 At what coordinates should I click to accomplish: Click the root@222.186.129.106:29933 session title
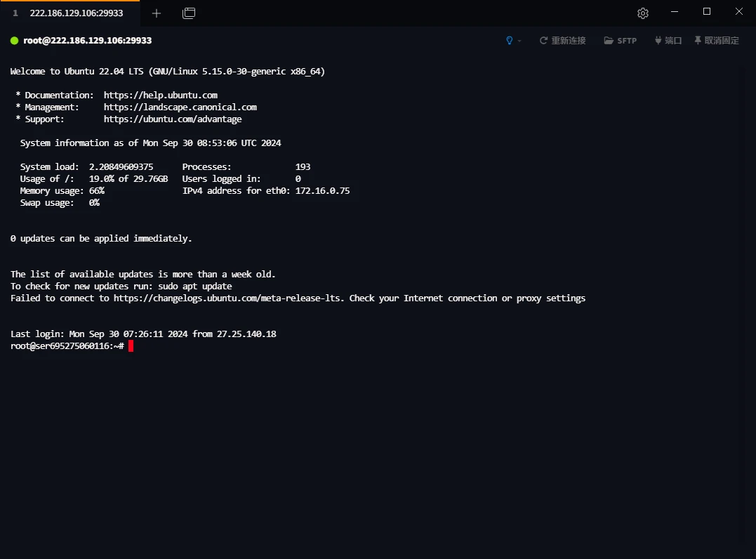(88, 41)
